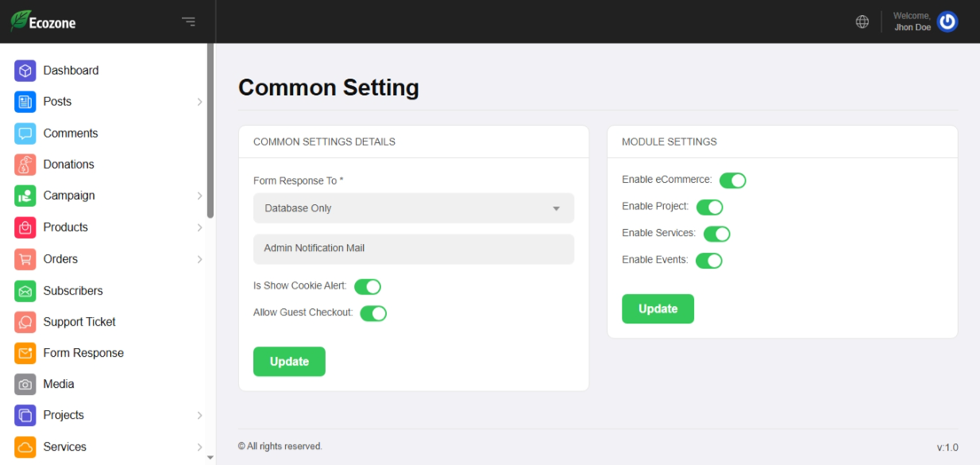980x465 pixels.
Task: Collapse sidebar with the hamburger menu icon
Action: (188, 21)
